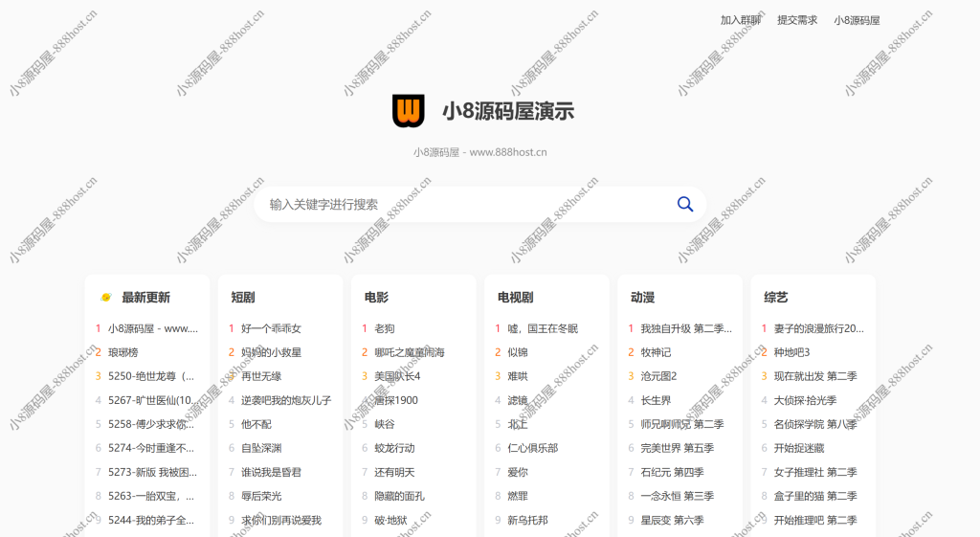The image size is (980, 537).
Task: Open TV series 似锦
Action: pos(518,352)
